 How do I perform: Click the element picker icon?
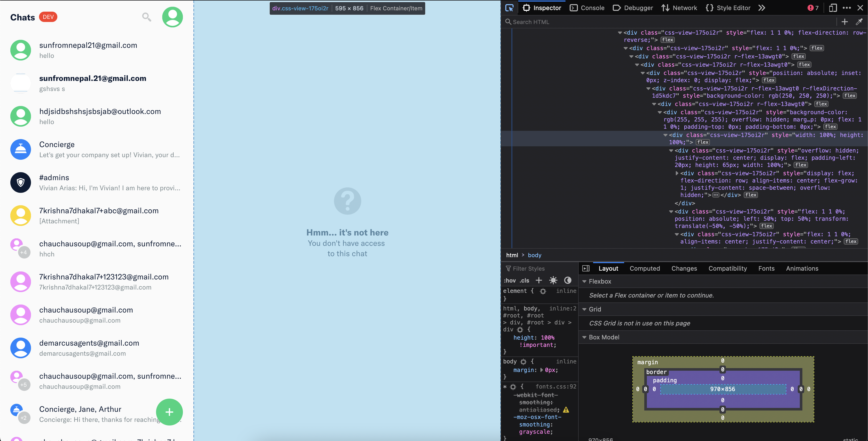pyautogui.click(x=509, y=8)
